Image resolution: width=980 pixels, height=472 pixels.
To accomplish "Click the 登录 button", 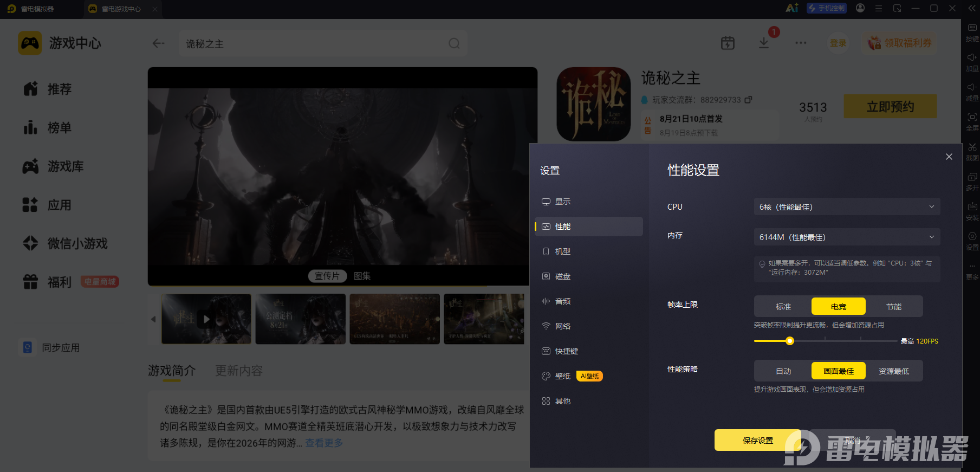I will [838, 43].
